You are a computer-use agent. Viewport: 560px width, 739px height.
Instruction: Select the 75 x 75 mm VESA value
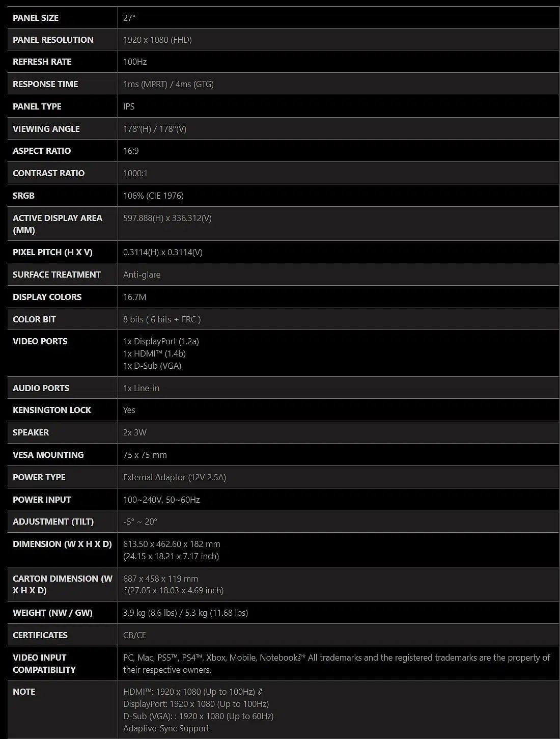coord(145,455)
